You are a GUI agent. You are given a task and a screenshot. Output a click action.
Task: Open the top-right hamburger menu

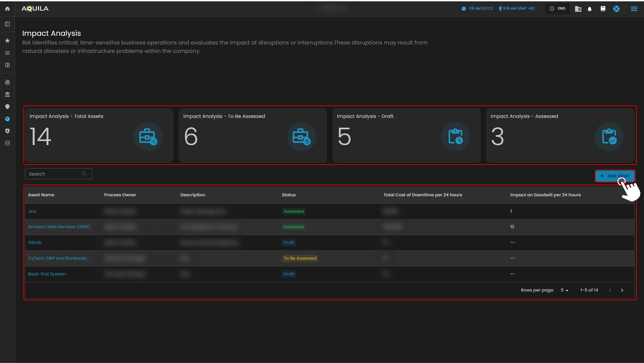pyautogui.click(x=634, y=9)
